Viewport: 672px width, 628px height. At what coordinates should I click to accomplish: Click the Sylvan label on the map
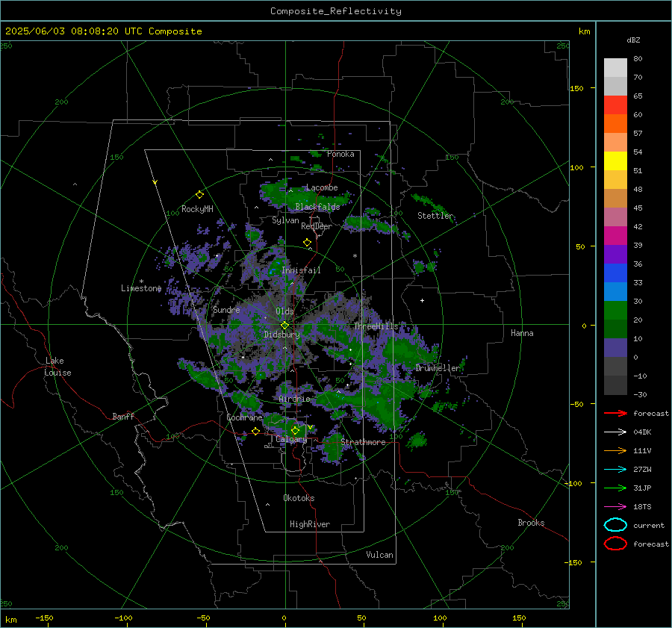click(285, 220)
